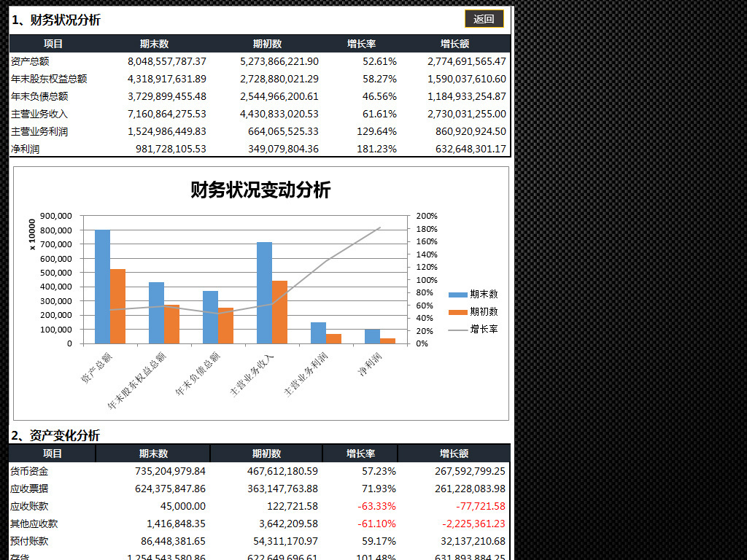Screen dimensions: 747x560
Task: Select the 年末负债总额 row label
Action: click(39, 97)
